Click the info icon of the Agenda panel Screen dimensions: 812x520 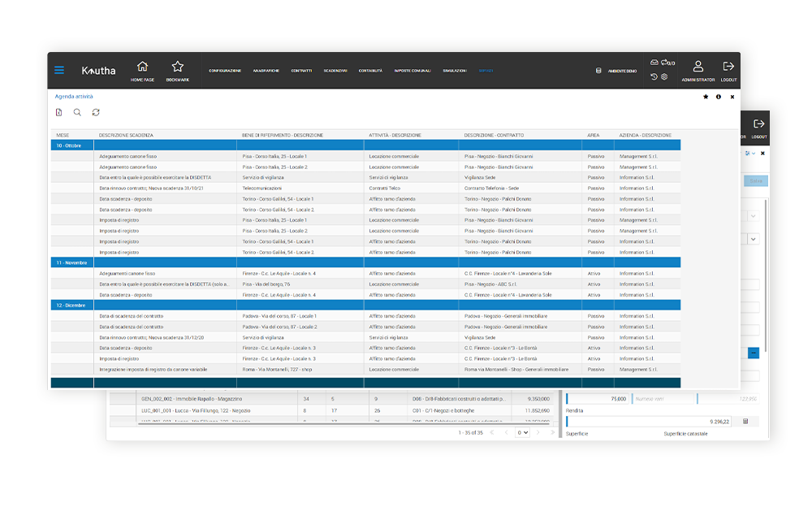(719, 97)
